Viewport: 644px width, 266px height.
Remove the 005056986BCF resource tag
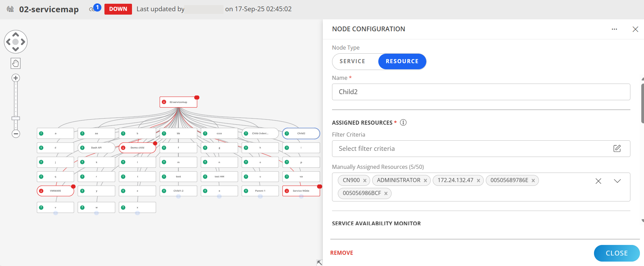point(386,194)
